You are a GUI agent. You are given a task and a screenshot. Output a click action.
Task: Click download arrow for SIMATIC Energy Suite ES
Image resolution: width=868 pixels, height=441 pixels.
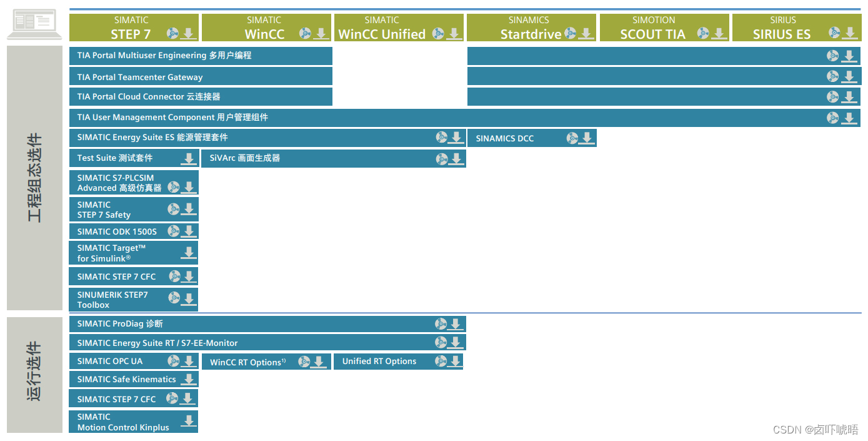(456, 138)
